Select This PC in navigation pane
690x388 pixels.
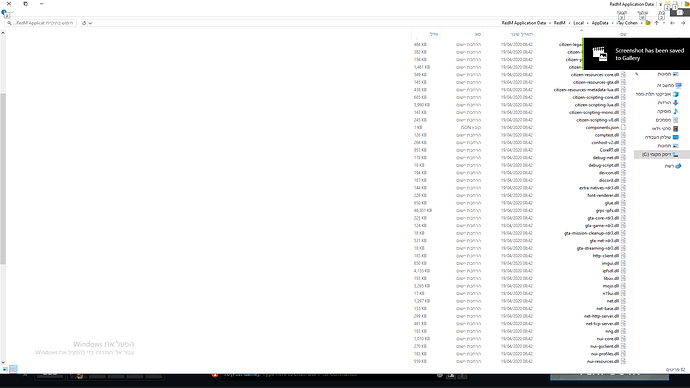click(669, 85)
